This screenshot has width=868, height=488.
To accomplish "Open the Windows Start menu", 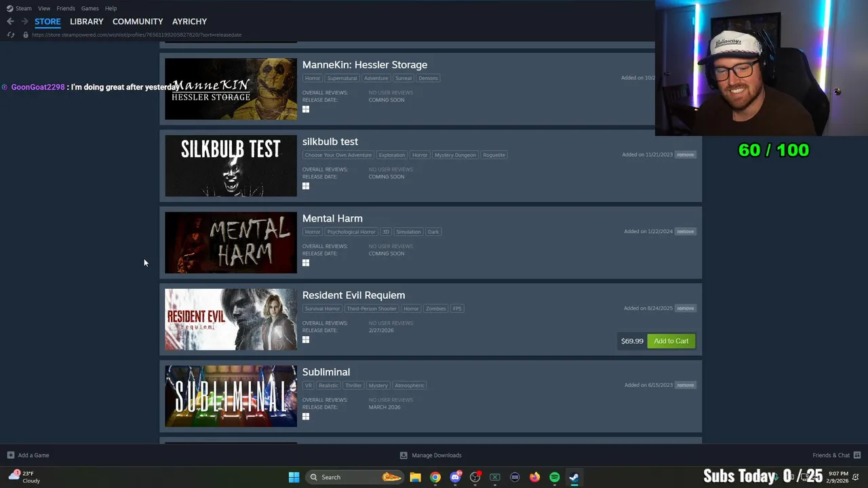I will (294, 477).
